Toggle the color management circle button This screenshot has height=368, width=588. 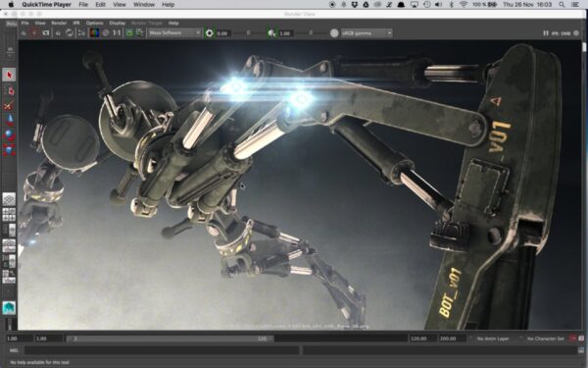334,33
